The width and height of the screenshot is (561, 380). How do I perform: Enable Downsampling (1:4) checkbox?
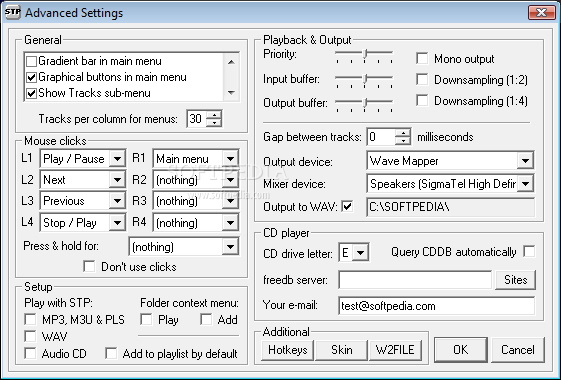(x=422, y=101)
